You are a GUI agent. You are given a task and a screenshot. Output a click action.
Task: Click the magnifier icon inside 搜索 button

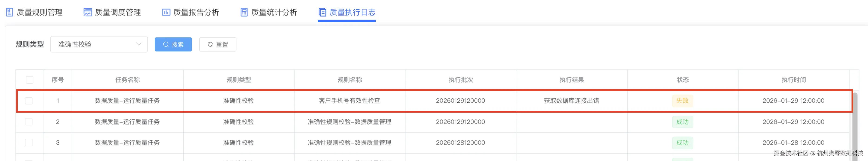[x=166, y=44]
